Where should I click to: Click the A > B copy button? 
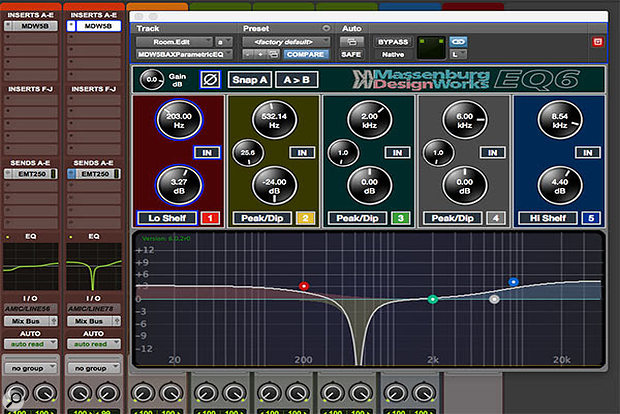pos(297,79)
